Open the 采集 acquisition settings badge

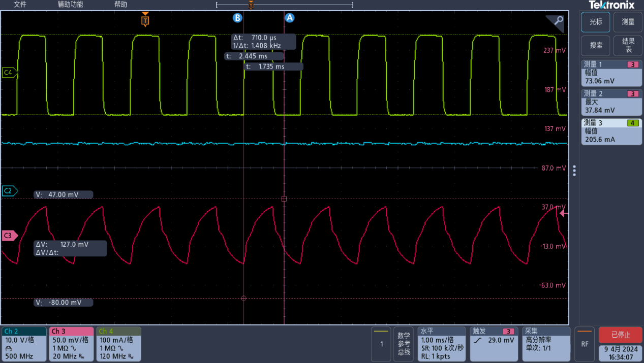(546, 344)
